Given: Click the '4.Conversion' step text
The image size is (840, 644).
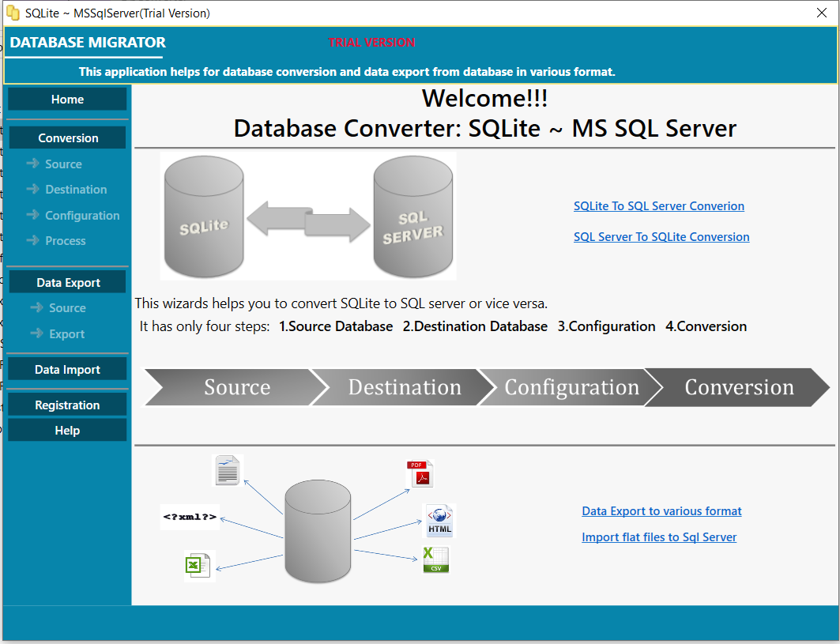Looking at the screenshot, I should coord(706,326).
